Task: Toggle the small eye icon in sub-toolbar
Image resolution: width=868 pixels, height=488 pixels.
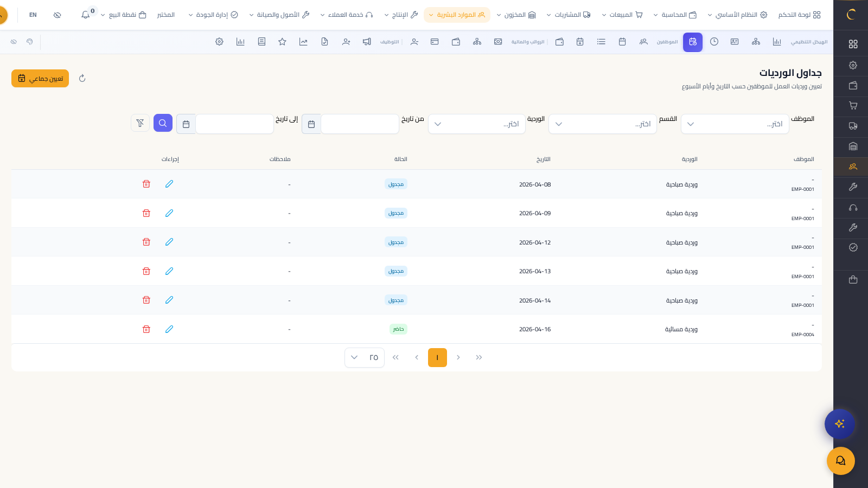Action: click(14, 42)
